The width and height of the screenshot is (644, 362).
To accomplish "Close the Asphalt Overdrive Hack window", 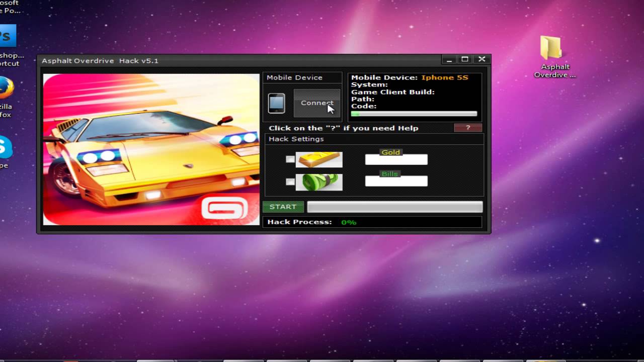I will (x=481, y=59).
